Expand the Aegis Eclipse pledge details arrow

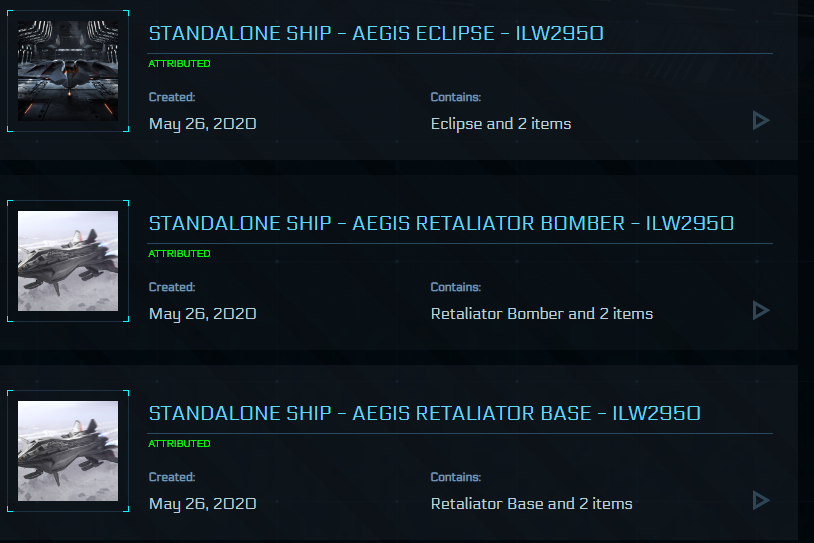click(761, 121)
